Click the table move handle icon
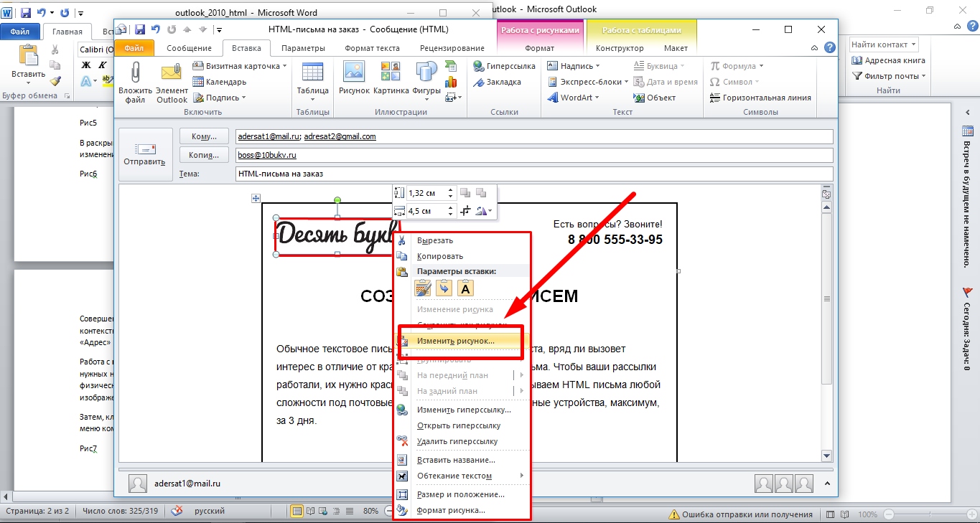This screenshot has height=523, width=980. pos(255,198)
